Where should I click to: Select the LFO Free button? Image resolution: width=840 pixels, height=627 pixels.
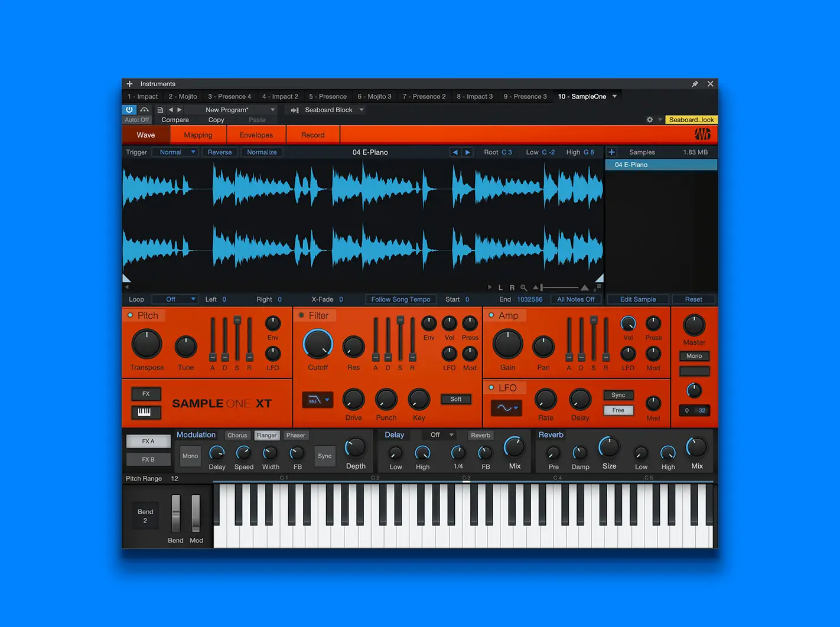(618, 410)
